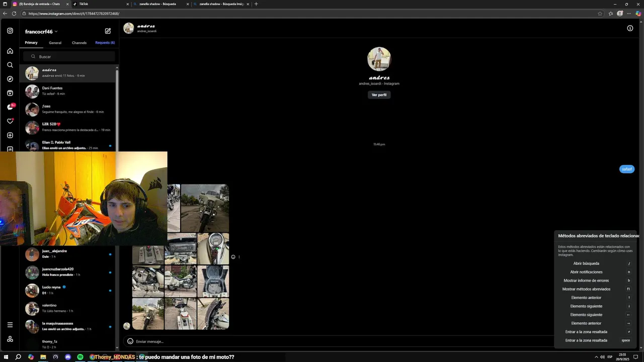Open chat with valentino

tap(68, 308)
